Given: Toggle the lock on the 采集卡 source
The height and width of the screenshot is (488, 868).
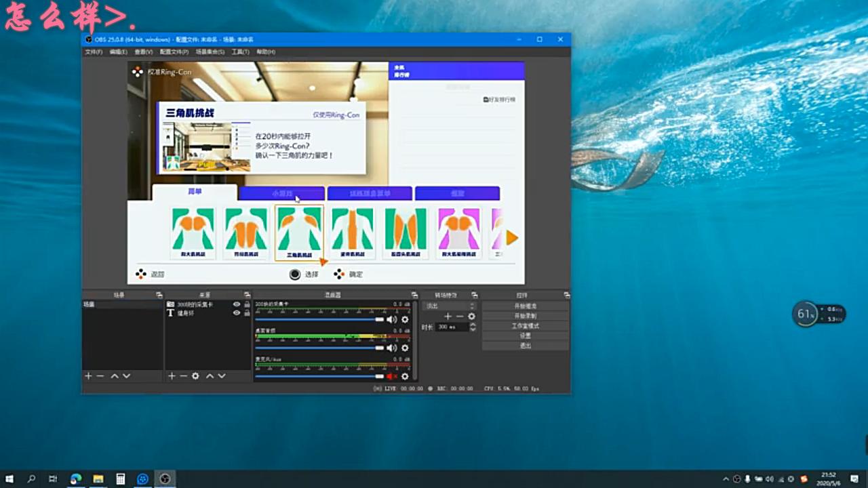Looking at the screenshot, I should click(x=247, y=305).
